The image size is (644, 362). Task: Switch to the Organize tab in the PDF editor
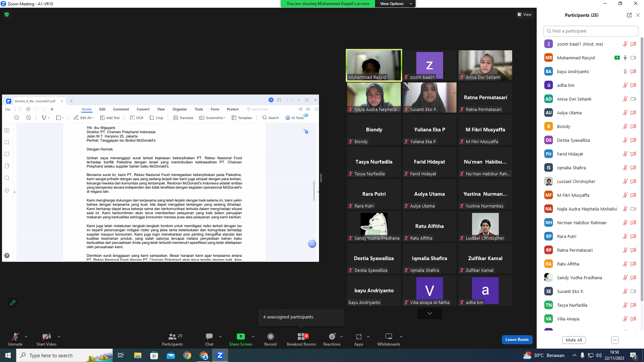(180, 109)
